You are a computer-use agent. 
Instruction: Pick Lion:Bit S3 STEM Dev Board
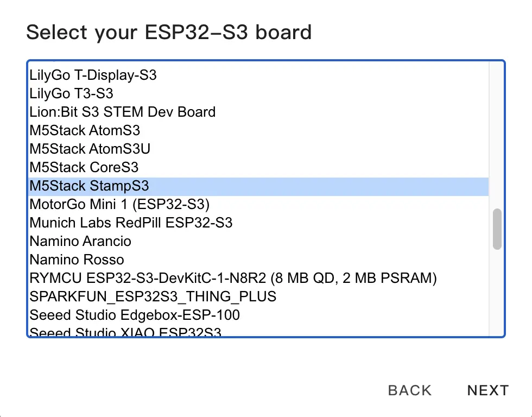coord(122,112)
